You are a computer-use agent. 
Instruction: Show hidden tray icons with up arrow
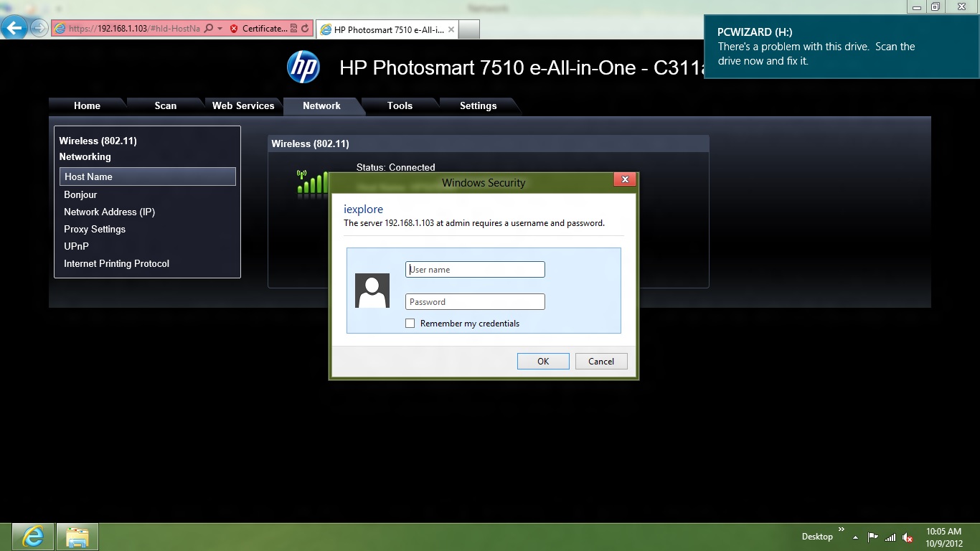(x=855, y=537)
